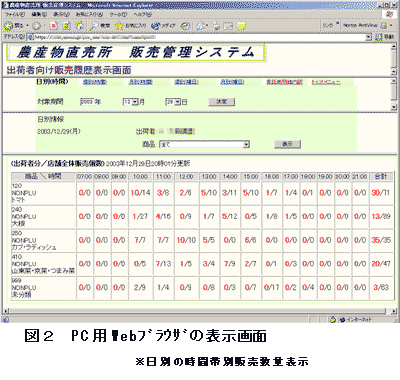Image resolution: width=400 pixels, height=380 pixels.
Task: Open the お気に入り(A) menu
Action: tap(89, 14)
